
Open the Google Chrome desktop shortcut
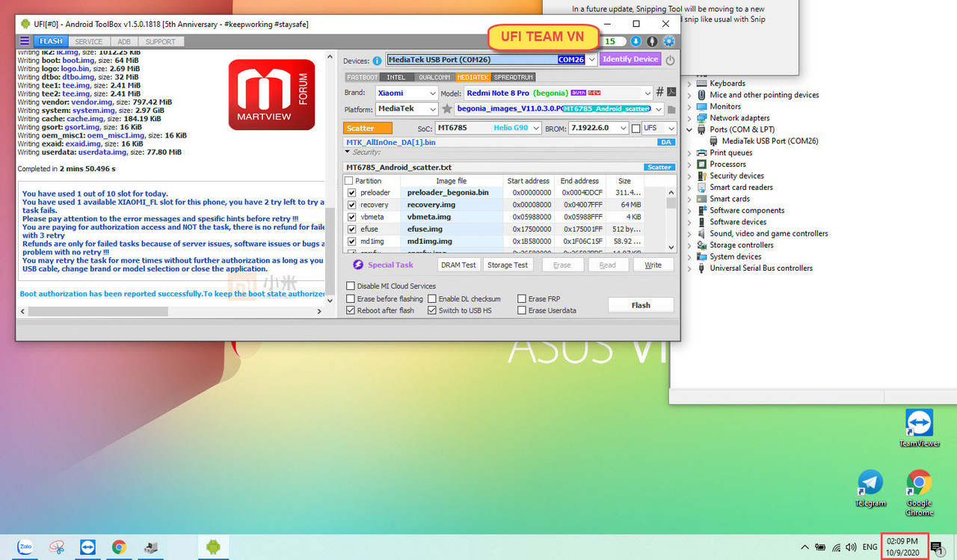pos(919,493)
